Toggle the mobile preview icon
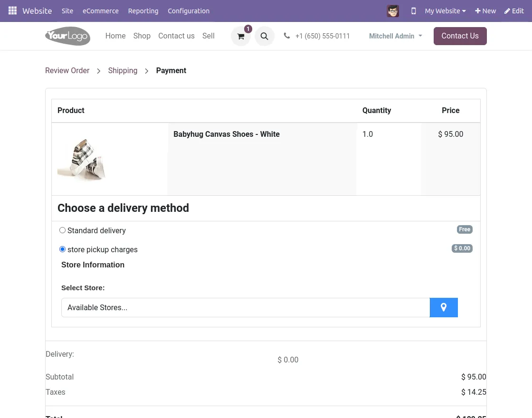532x418 pixels. click(x=413, y=11)
